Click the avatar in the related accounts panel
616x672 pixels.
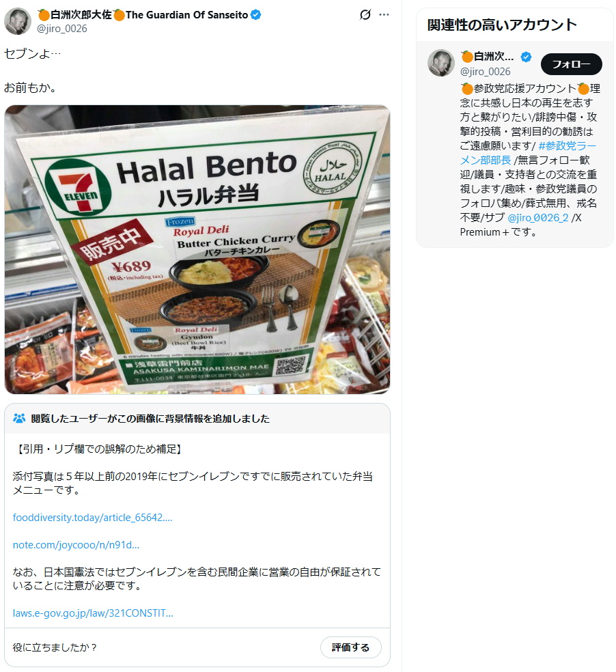pos(440,63)
